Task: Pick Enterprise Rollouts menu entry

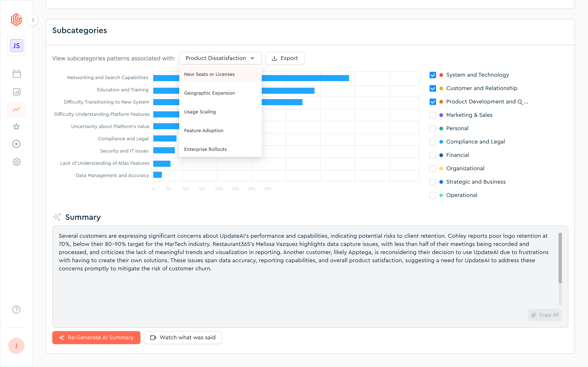Action: tap(205, 149)
